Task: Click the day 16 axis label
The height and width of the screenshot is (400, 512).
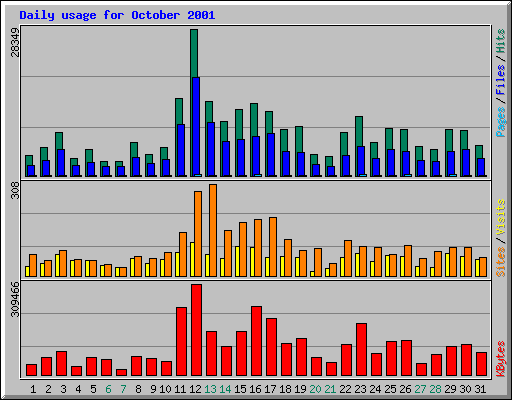Action: point(255,389)
